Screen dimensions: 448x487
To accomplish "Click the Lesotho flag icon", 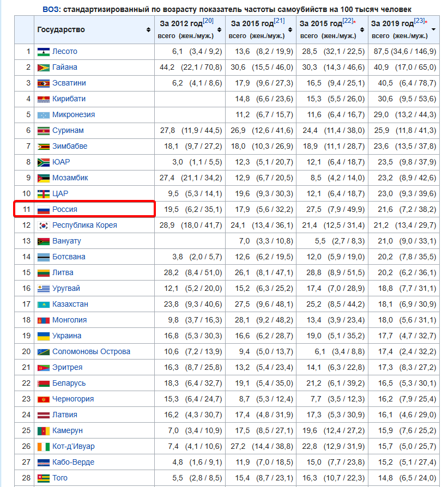I will [x=43, y=52].
